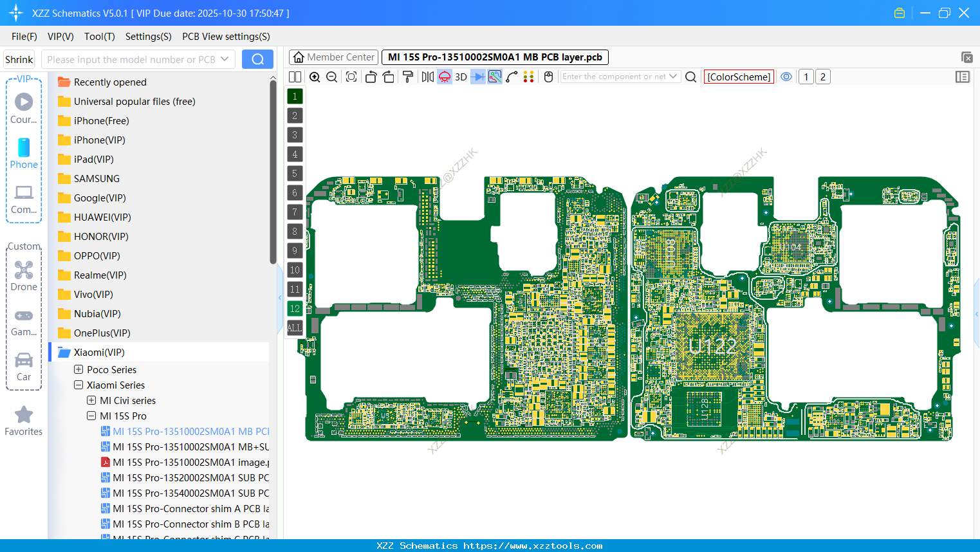Toggle the split view icon

[x=295, y=77]
